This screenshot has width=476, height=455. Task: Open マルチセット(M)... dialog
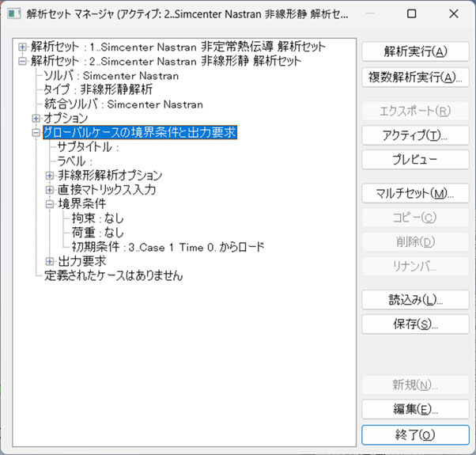[x=415, y=193]
